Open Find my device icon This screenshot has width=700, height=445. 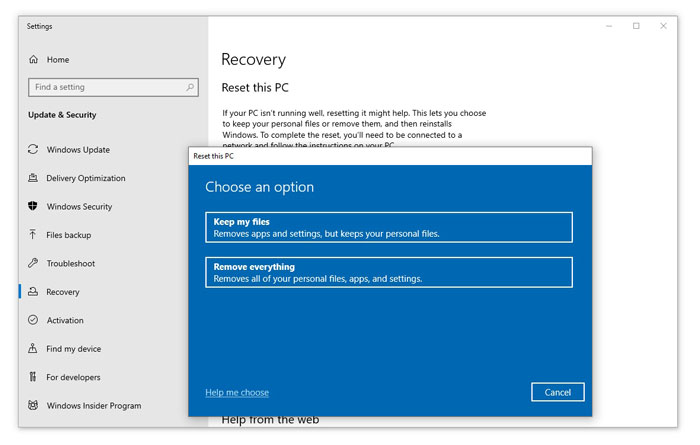[33, 349]
